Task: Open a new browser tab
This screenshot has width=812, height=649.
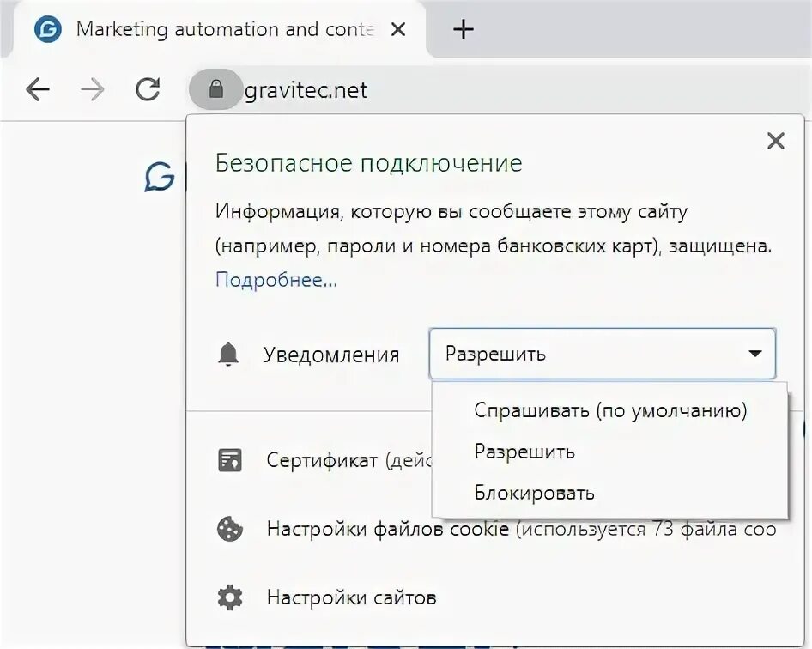Action: [463, 30]
